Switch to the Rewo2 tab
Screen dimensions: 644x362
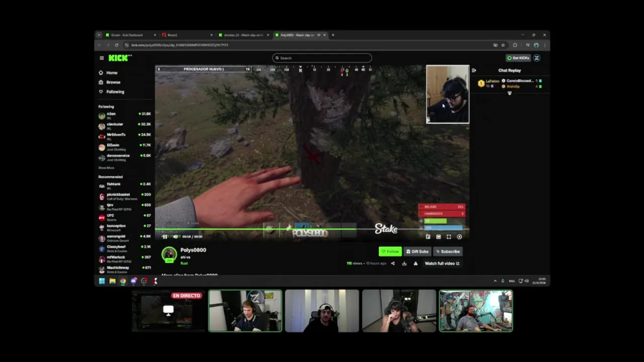(187, 35)
